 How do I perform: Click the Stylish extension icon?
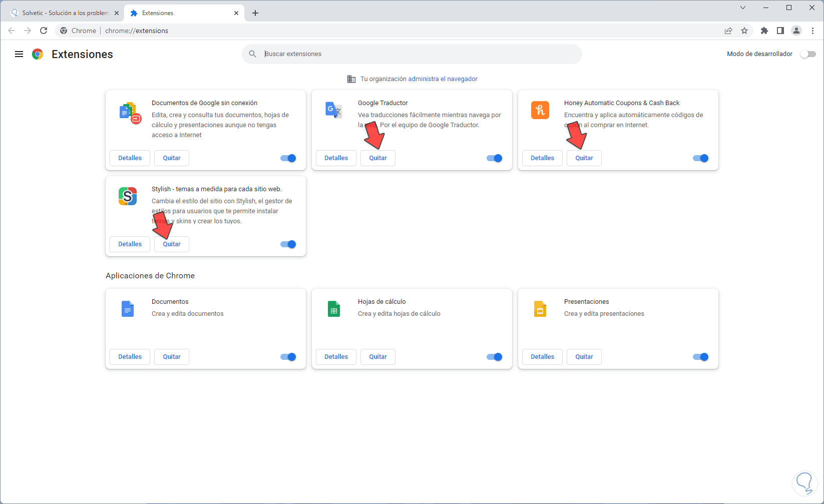(128, 196)
